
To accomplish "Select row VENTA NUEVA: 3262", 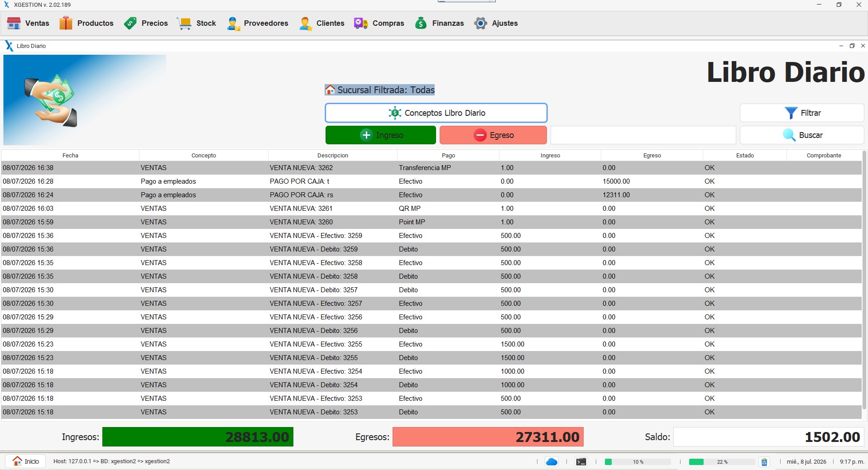I will (x=431, y=168).
